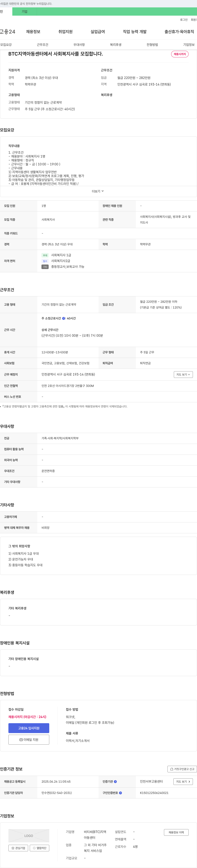Click the company LOGO placeholder image
Image resolution: width=197 pixels, height=868 pixels.
point(29,836)
